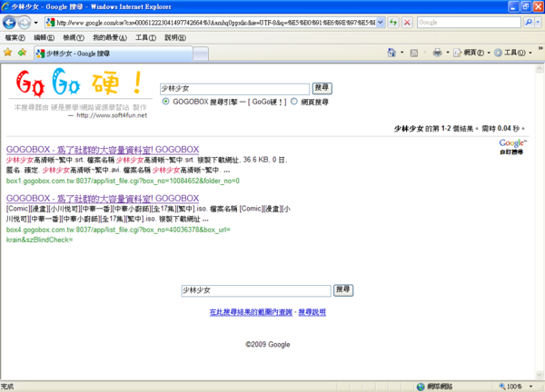This screenshot has height=392, width=545.
Task: Open the recent pages dropdown beside Forward
Action: click(x=35, y=23)
